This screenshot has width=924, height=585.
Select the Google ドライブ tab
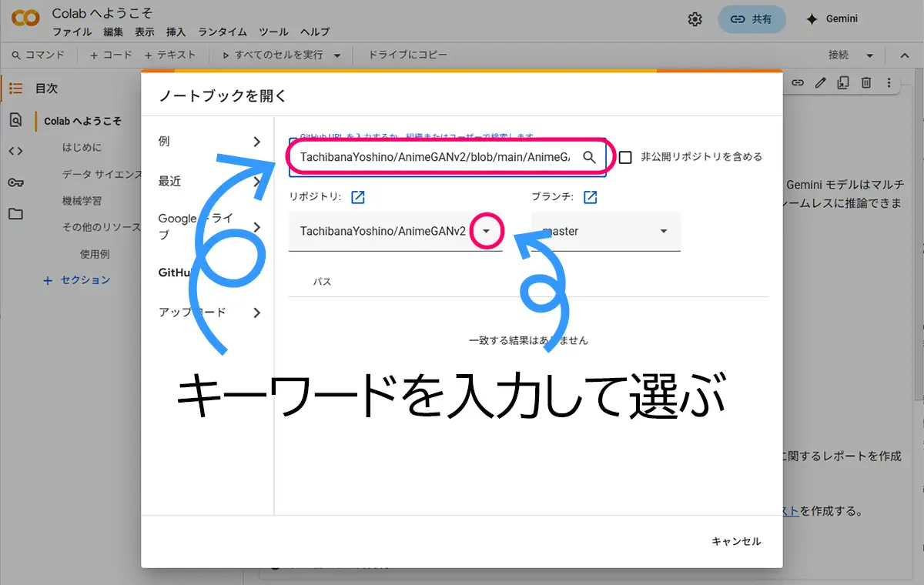(208, 227)
